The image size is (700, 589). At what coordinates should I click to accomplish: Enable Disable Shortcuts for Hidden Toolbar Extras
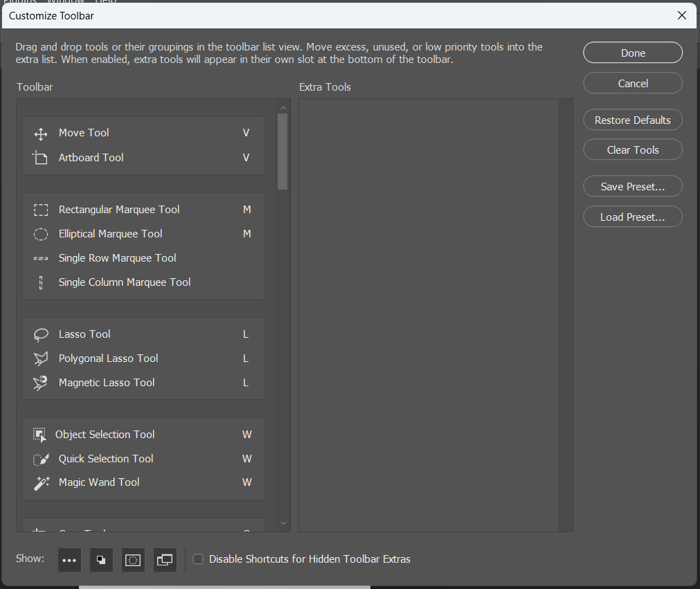point(198,559)
